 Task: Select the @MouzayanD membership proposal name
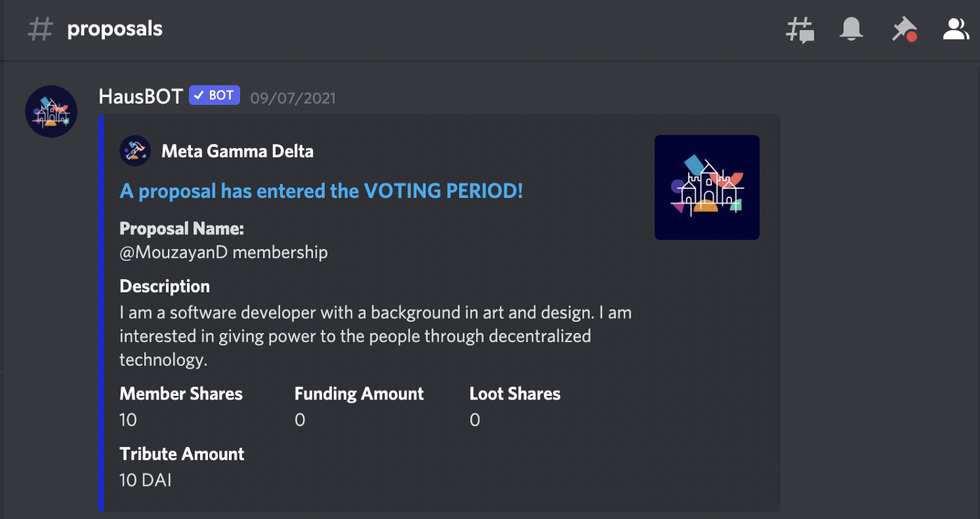(x=223, y=252)
